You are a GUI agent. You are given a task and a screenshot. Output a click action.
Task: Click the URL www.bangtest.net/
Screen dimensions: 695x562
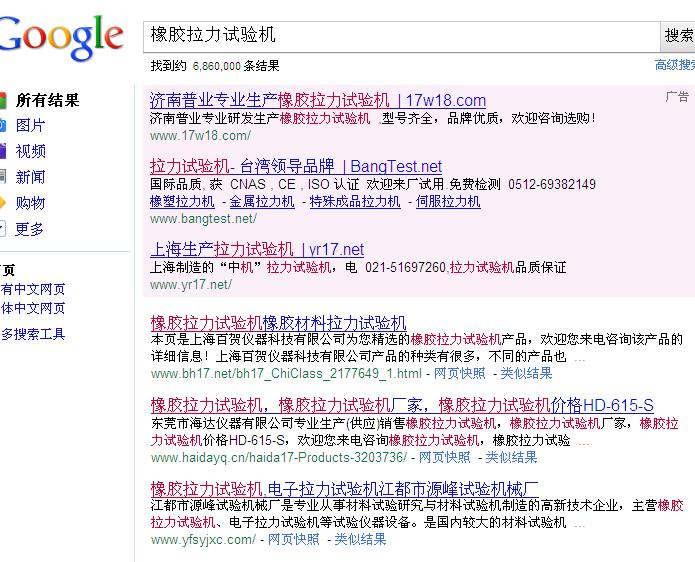click(203, 219)
